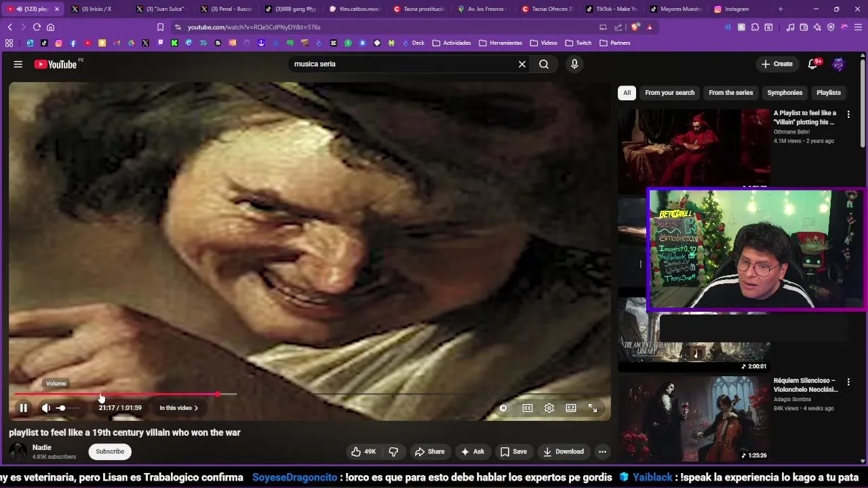This screenshot has width=868, height=488.
Task: Subscribe to the Nadie channel
Action: click(x=110, y=451)
